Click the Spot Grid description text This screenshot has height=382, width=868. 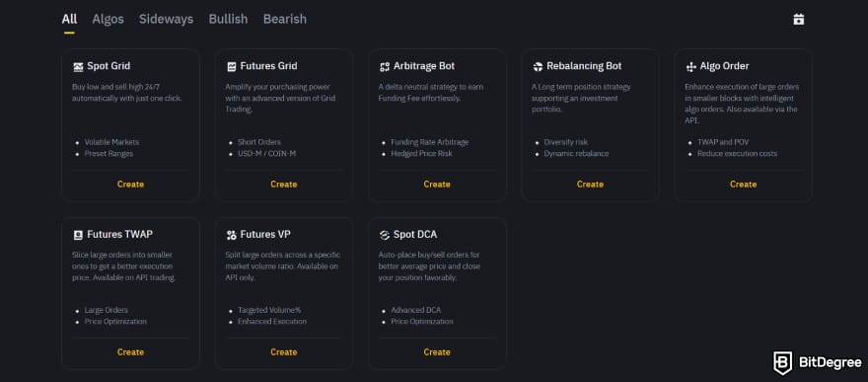(x=127, y=93)
